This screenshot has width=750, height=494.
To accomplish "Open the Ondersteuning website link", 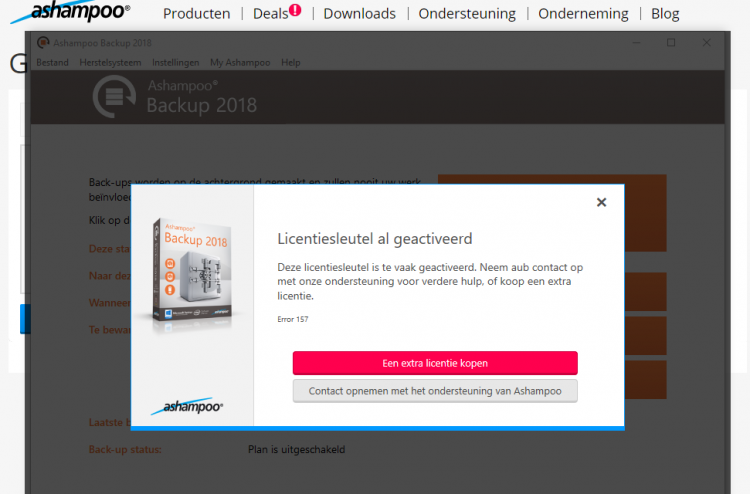I will (x=467, y=13).
